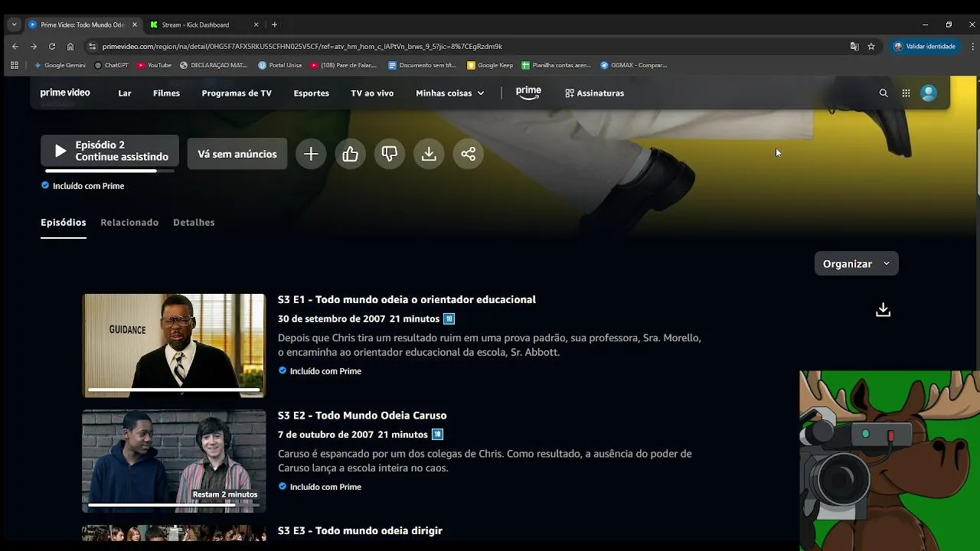Open TV ao vivo in navigation
980x551 pixels.
tap(372, 93)
